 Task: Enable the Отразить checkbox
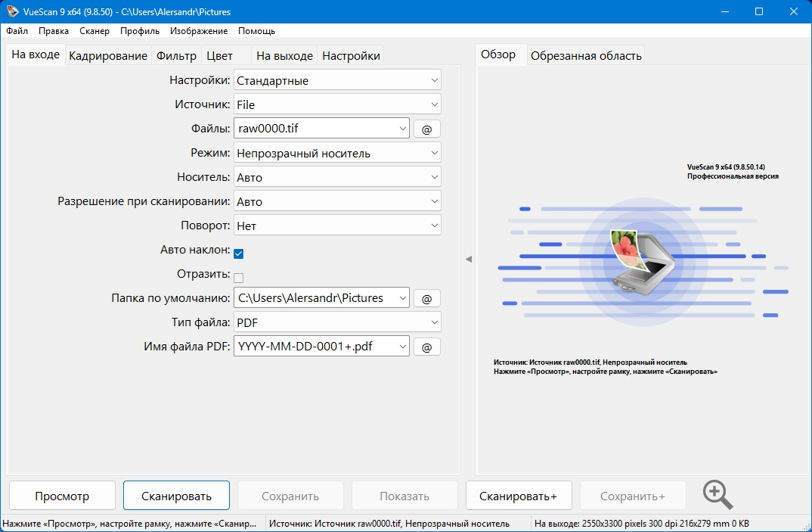[239, 278]
